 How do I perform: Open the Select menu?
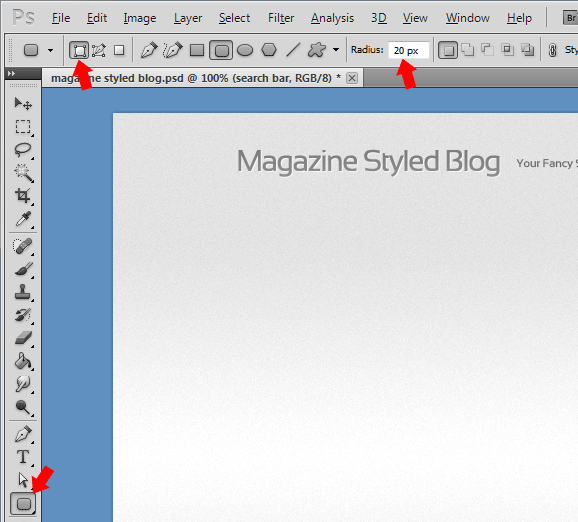pyautogui.click(x=234, y=18)
